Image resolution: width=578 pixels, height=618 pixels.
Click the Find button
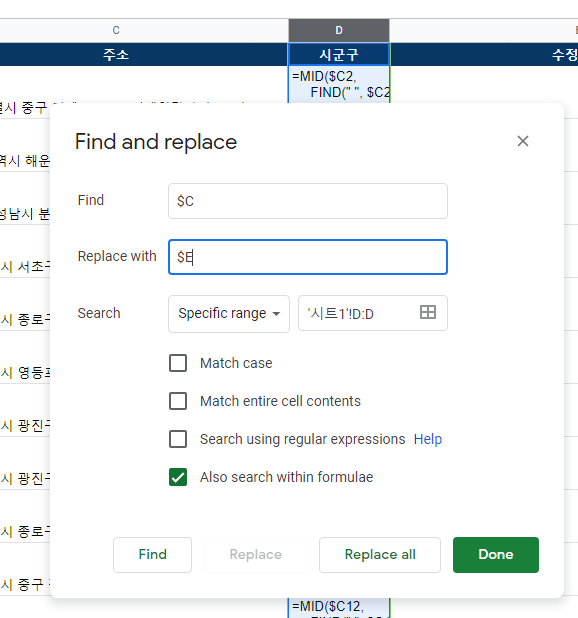(152, 555)
